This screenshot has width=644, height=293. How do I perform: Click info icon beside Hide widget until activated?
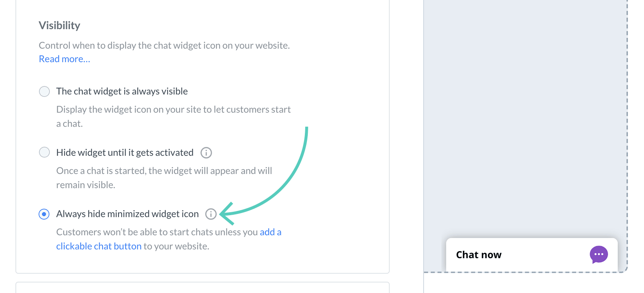(x=206, y=153)
